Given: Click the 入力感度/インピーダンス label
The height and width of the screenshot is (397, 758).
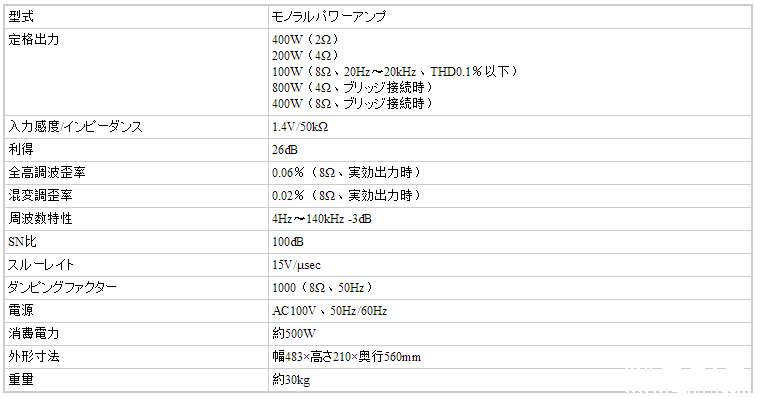Looking at the screenshot, I should (x=75, y=127).
